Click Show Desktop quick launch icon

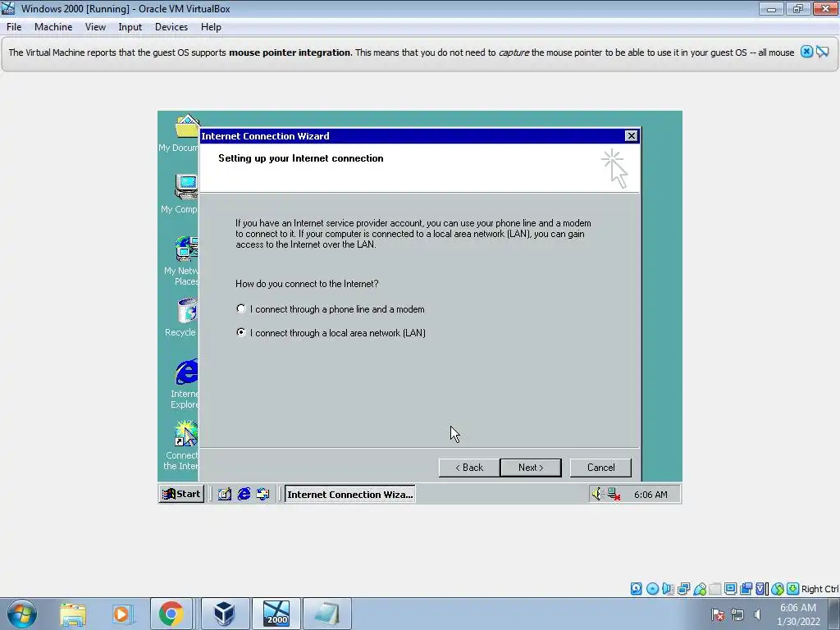(x=225, y=494)
